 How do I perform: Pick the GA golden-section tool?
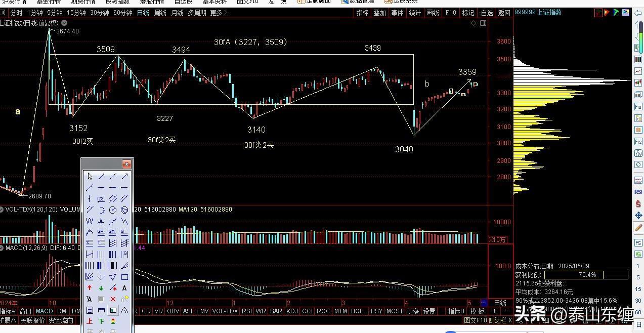(113, 232)
